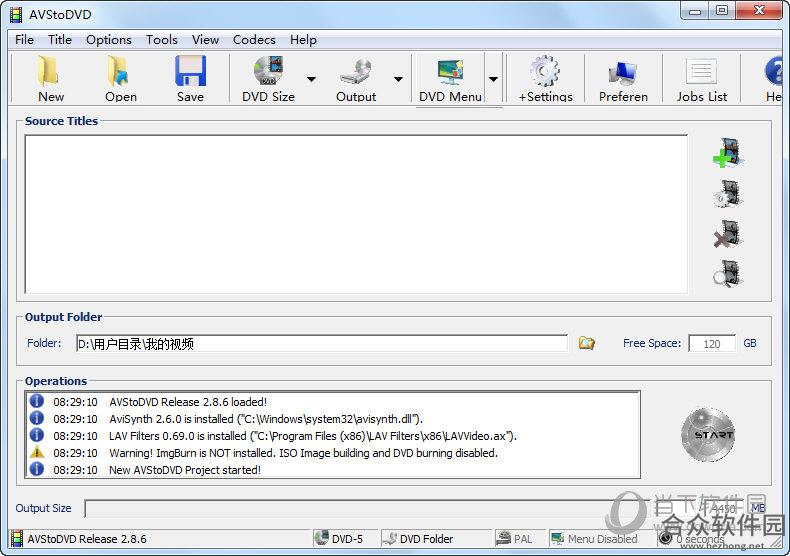Screen dimensions: 790x556
Task: Click the DVD Size toolbar button
Action: 268,78
